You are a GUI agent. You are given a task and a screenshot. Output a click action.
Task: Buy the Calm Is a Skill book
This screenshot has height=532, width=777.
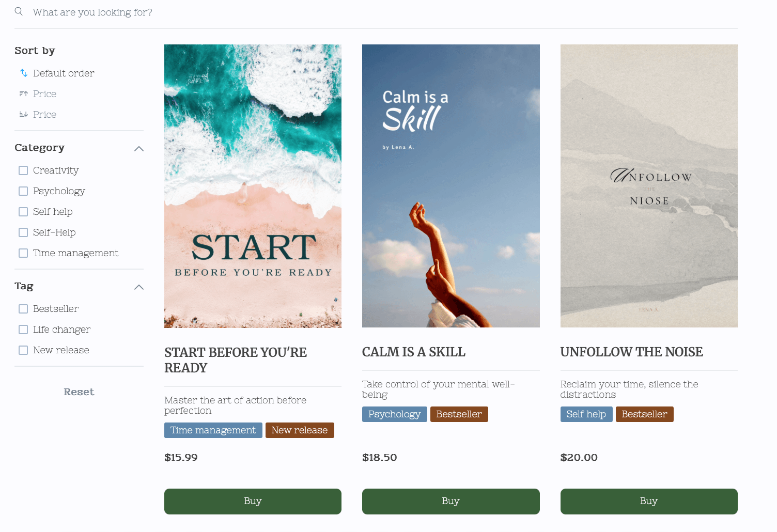450,502
